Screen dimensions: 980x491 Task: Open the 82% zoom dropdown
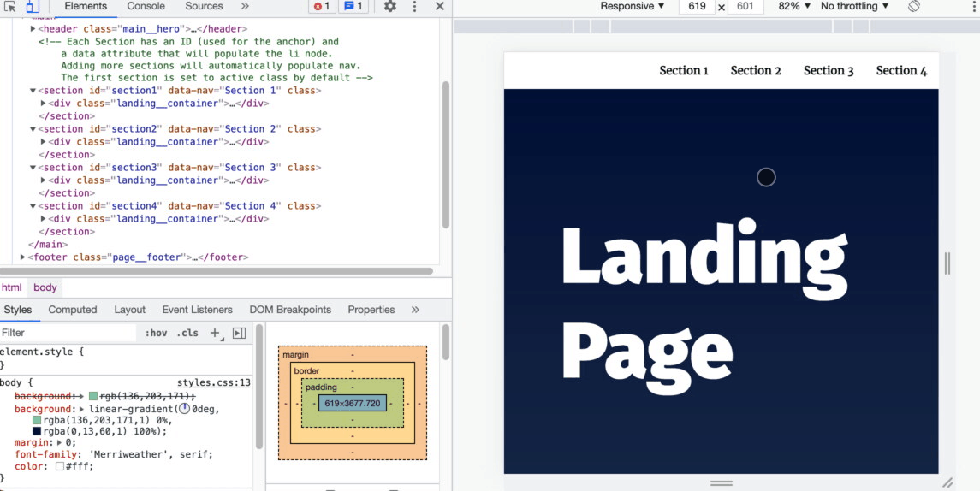pos(793,6)
